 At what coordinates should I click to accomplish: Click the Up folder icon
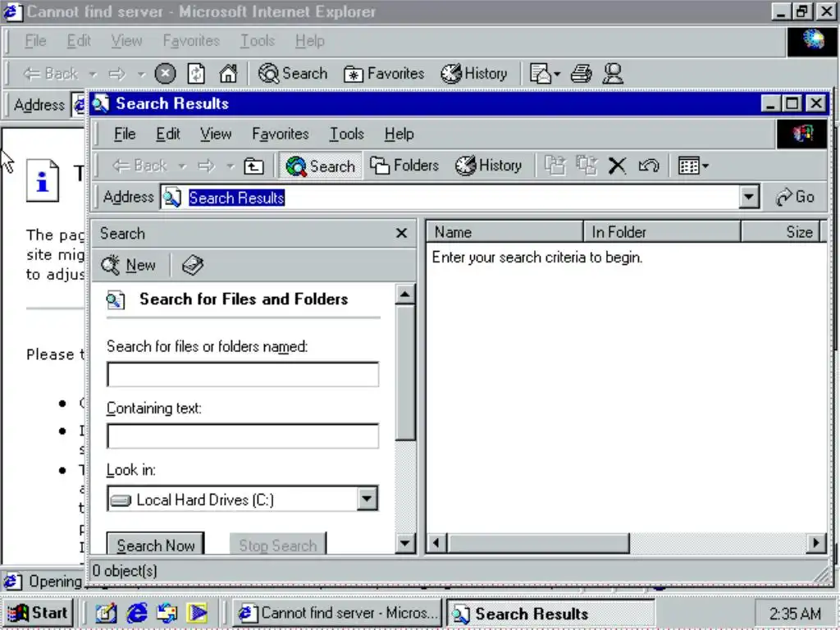pyautogui.click(x=253, y=166)
